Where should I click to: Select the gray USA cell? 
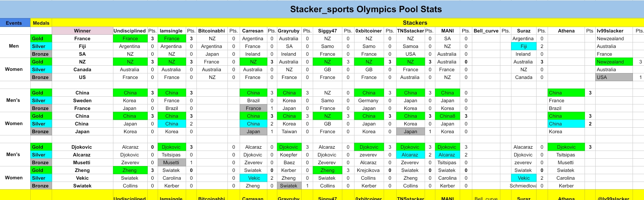point(614,77)
